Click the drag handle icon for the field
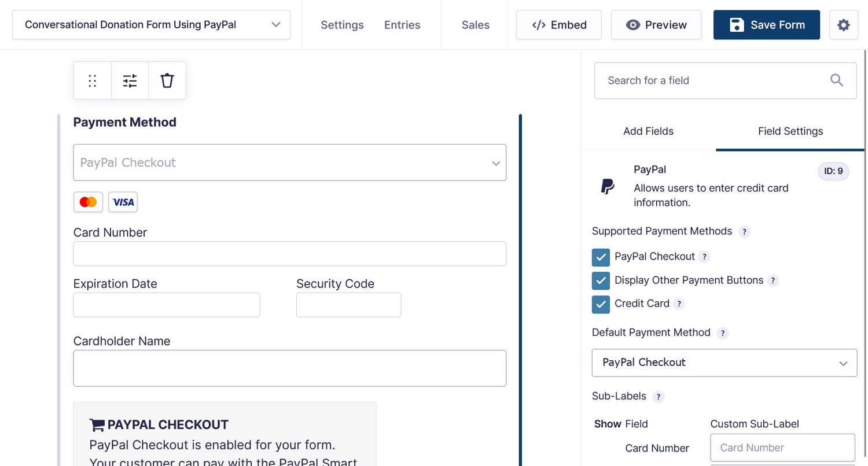 (x=93, y=80)
